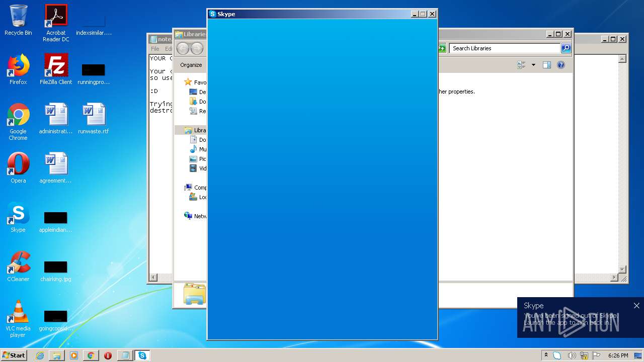Image resolution: width=644 pixels, height=362 pixels.
Task: Select the Google Chrome desktop shortcut
Action: point(18,122)
